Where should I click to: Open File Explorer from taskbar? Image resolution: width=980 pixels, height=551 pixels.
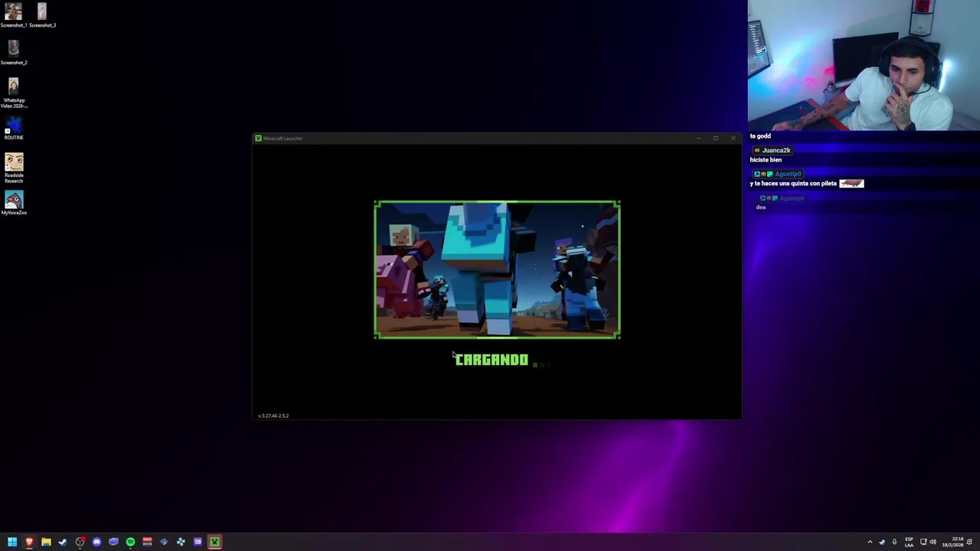pos(46,542)
